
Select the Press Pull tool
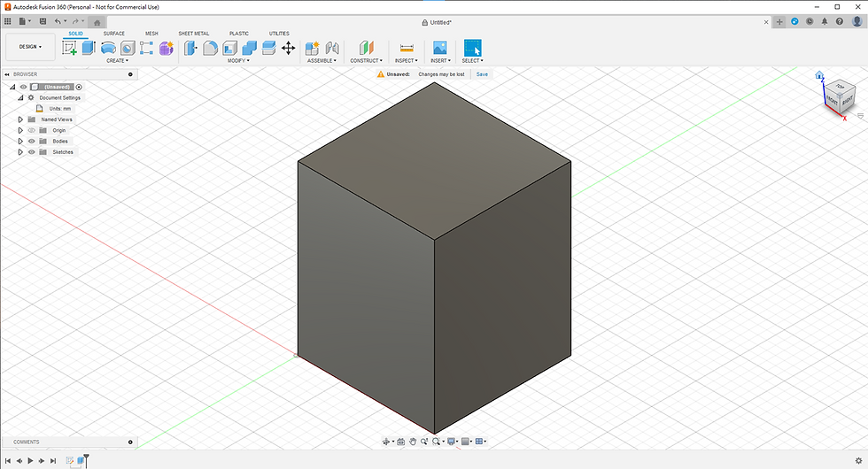click(190, 48)
